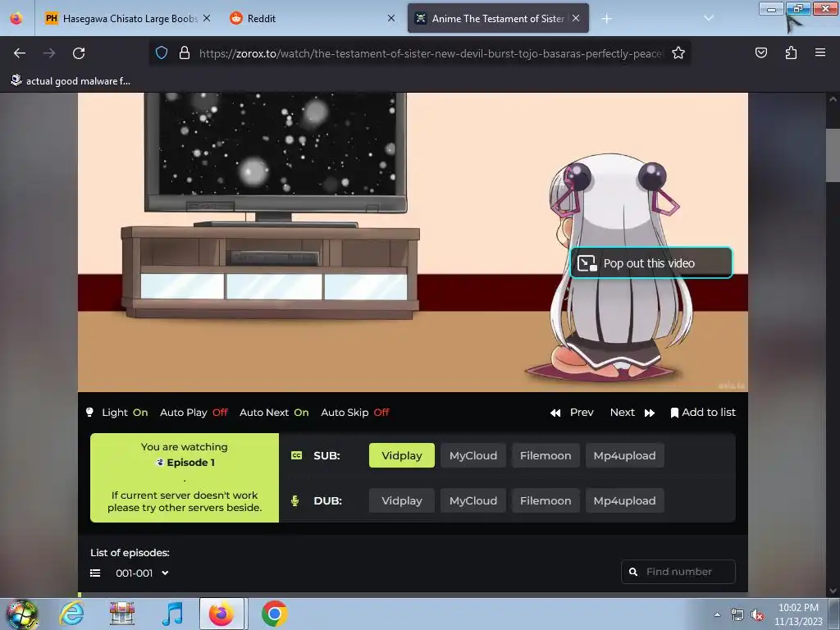Open the Windows Start button
The image size is (840, 630).
tap(22, 614)
